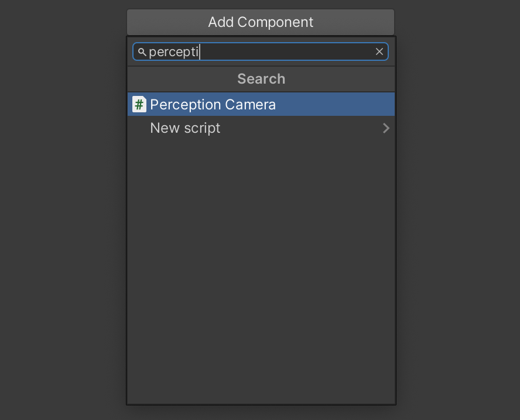Click the Add Component button
Image resolution: width=520 pixels, height=420 pixels.
(261, 22)
